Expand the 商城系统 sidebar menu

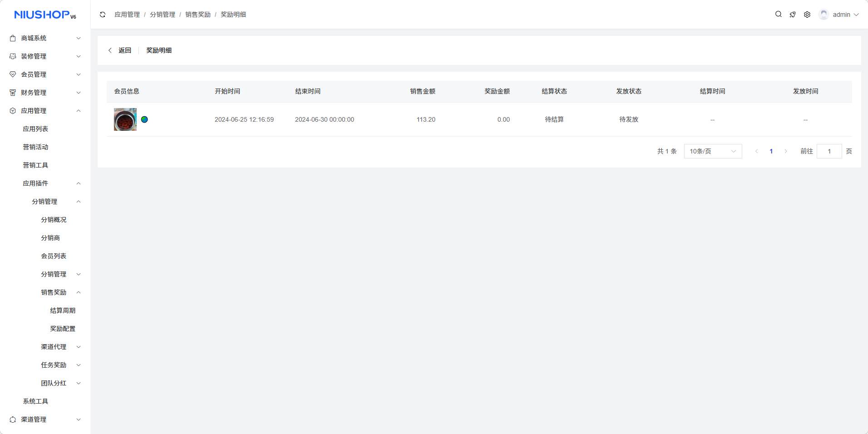(x=45, y=38)
